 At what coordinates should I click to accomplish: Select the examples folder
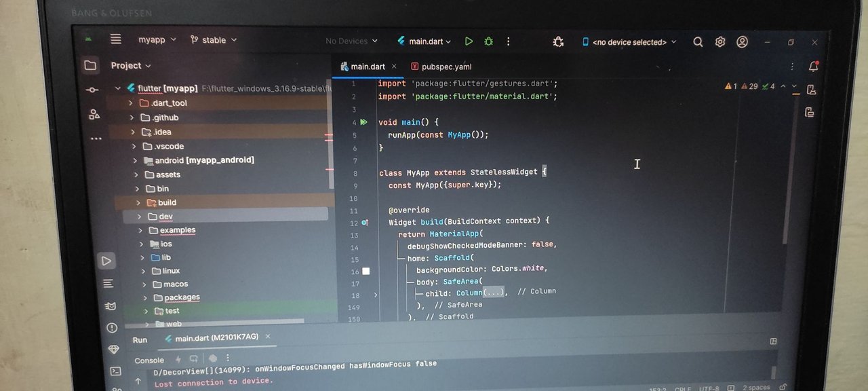coord(178,230)
